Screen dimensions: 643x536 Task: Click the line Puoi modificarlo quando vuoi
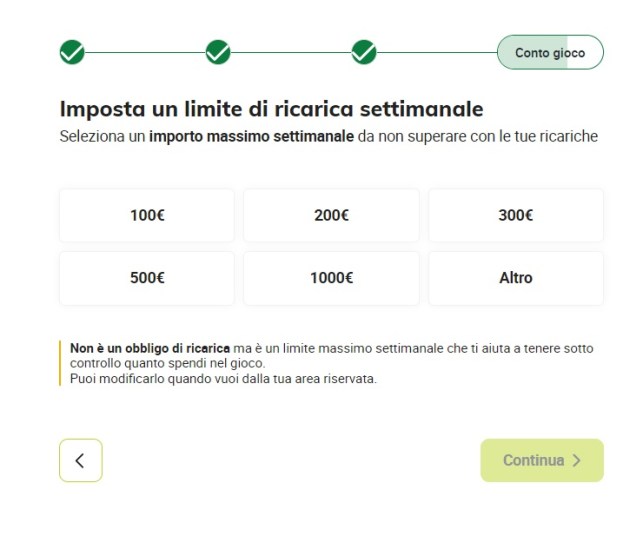point(223,379)
